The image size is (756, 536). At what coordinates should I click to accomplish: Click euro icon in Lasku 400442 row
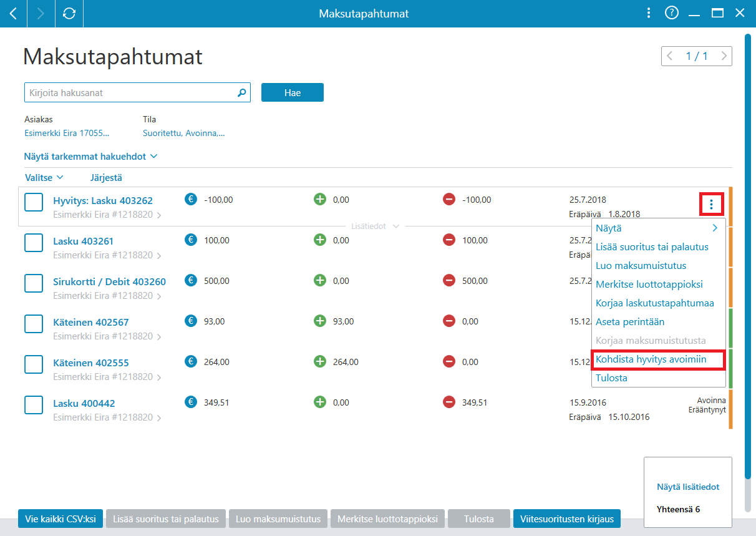(191, 402)
